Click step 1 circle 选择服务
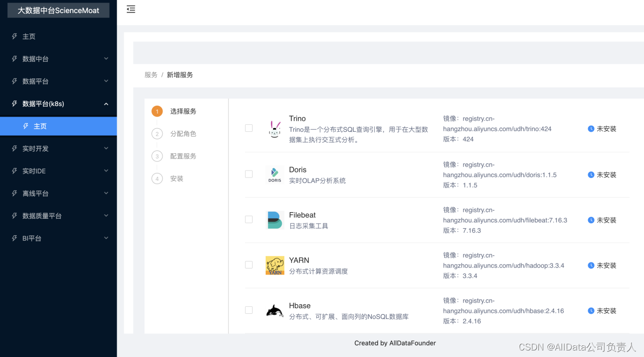 click(157, 111)
